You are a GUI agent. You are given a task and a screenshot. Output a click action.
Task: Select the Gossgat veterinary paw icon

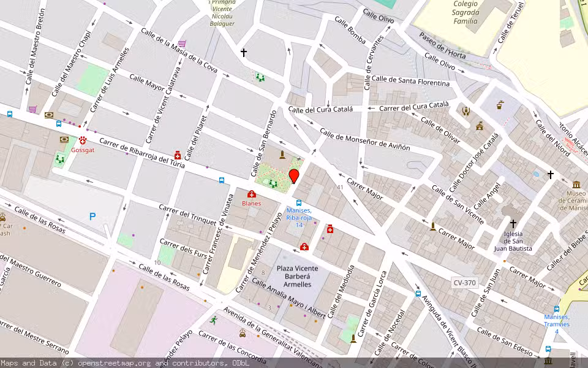(83, 140)
